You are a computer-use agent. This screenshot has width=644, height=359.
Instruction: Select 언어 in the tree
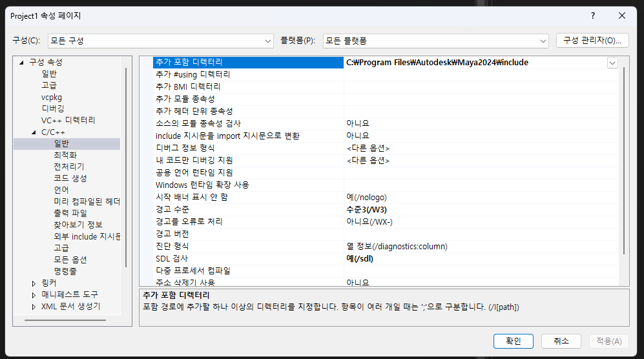click(x=61, y=190)
